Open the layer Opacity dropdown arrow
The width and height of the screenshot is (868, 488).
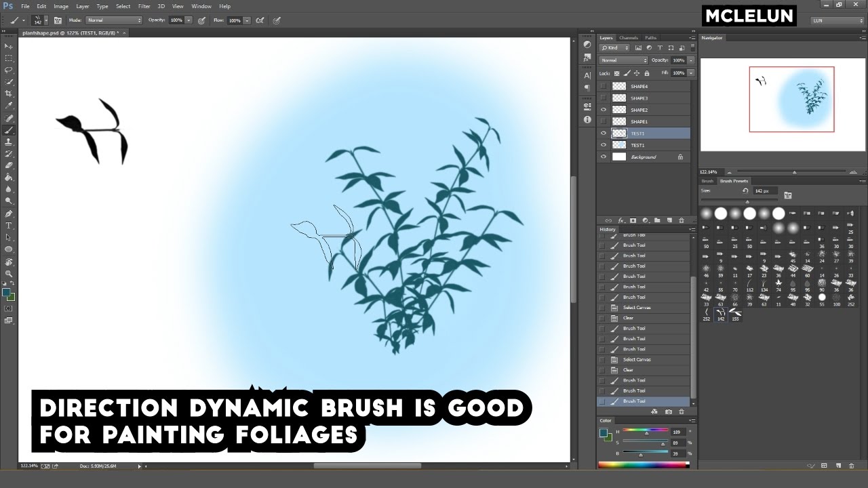pyautogui.click(x=691, y=60)
